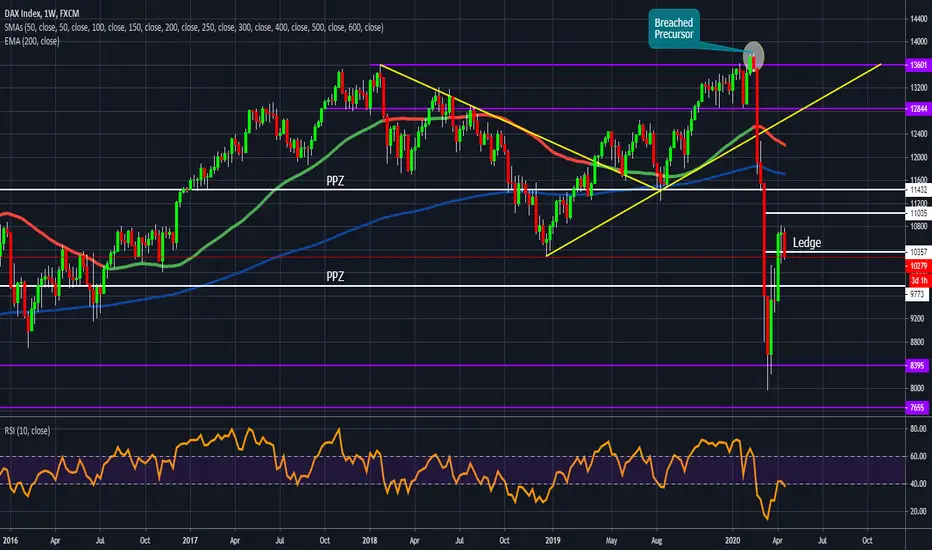Image resolution: width=932 pixels, height=550 pixels.
Task: Click the 14400 price scale value
Action: tap(918, 19)
